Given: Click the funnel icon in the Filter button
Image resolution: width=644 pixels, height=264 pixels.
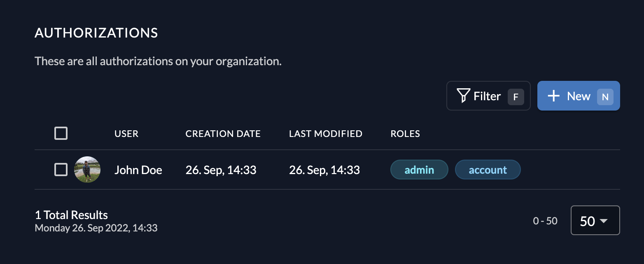Looking at the screenshot, I should (x=463, y=96).
